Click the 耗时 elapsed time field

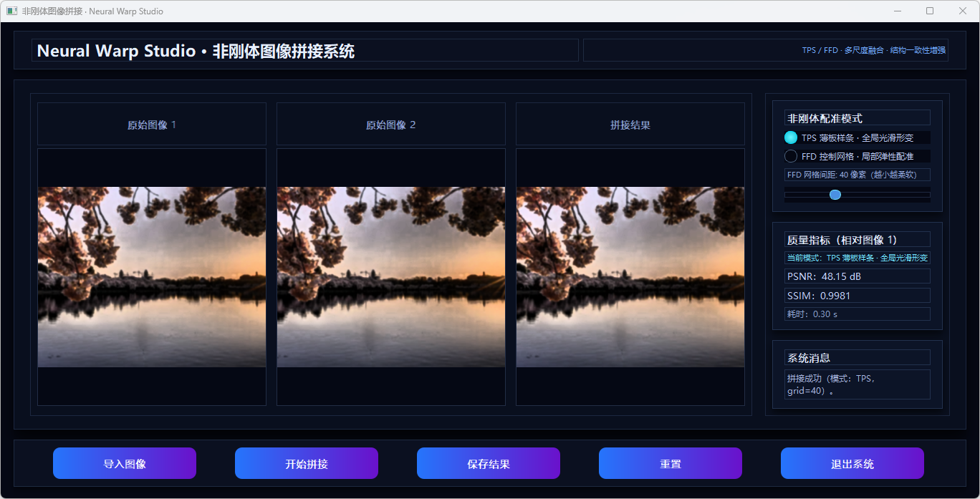(857, 314)
